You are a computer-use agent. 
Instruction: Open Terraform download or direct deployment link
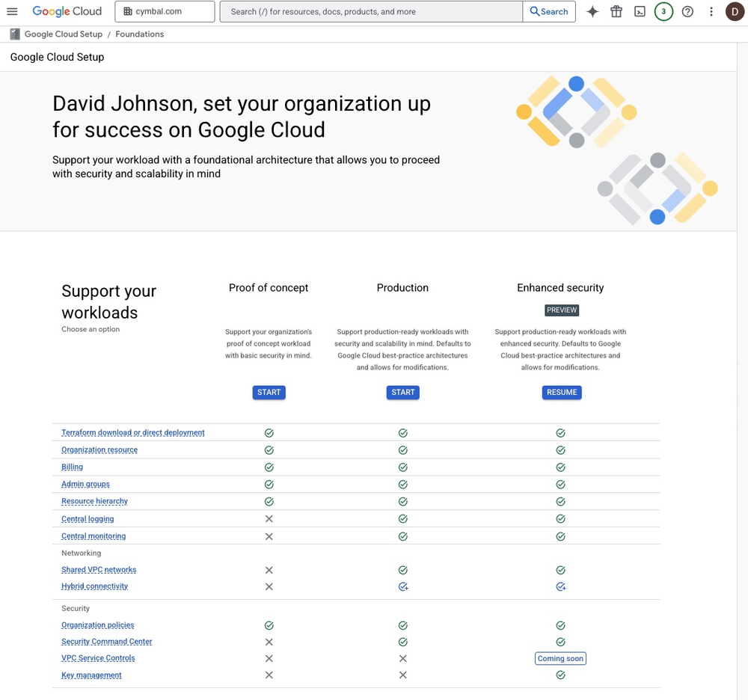pos(132,432)
